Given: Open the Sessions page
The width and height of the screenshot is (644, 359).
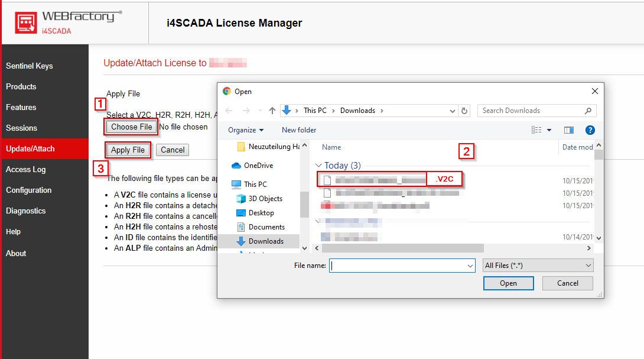Looking at the screenshot, I should tap(21, 128).
